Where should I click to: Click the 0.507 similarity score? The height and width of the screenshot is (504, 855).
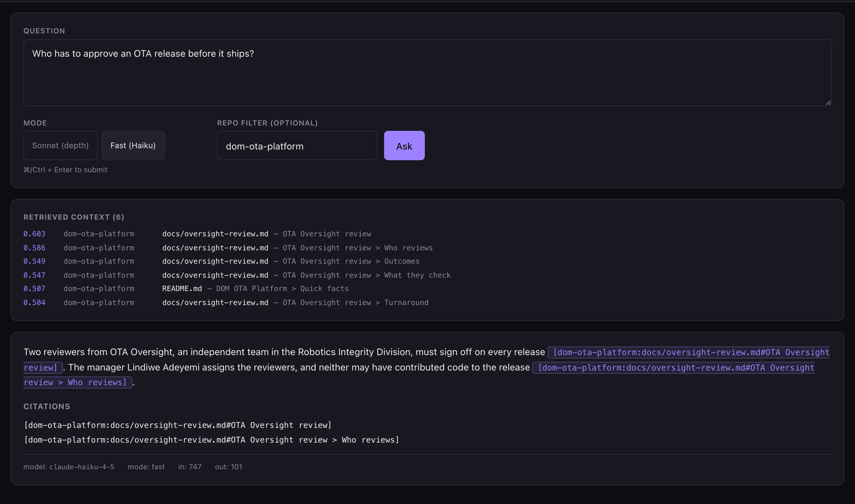coord(34,289)
